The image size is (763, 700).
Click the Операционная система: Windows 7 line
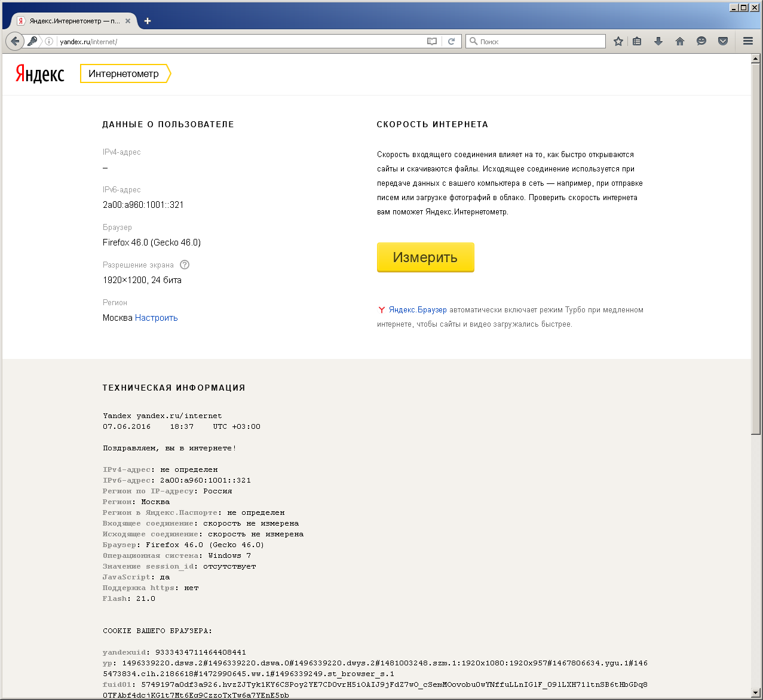(177, 555)
